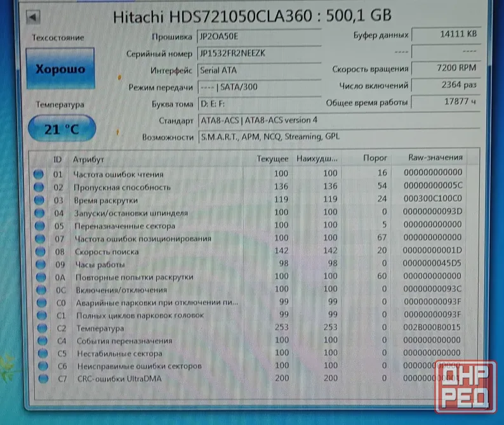Viewport: 504px width, 425px height.
Task: Click the Интерфейс field Serial ATA
Action: click(x=259, y=70)
